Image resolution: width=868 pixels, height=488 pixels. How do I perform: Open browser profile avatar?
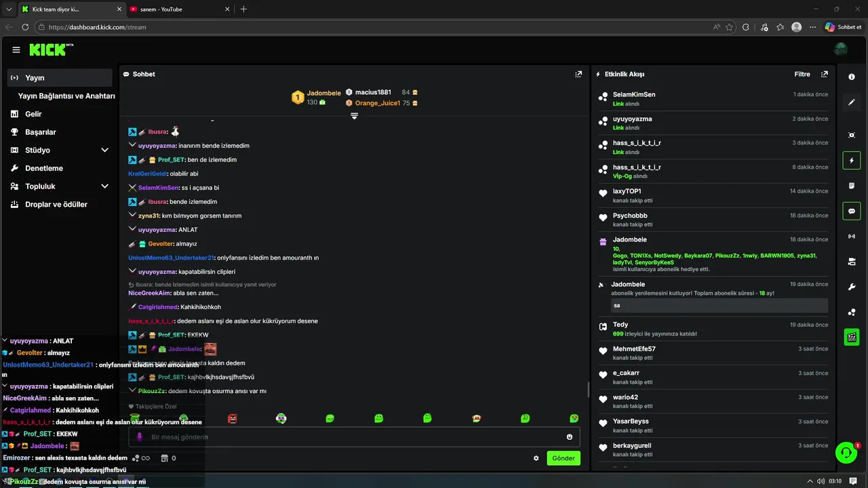point(797,27)
